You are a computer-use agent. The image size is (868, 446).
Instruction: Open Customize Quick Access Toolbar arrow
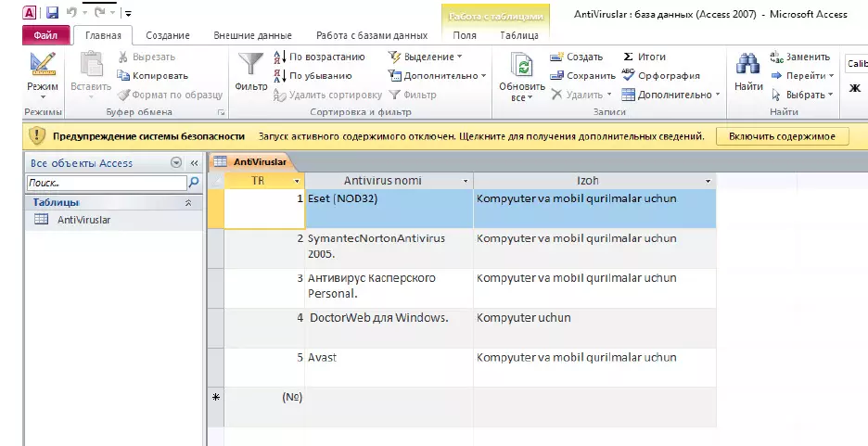pos(128,13)
